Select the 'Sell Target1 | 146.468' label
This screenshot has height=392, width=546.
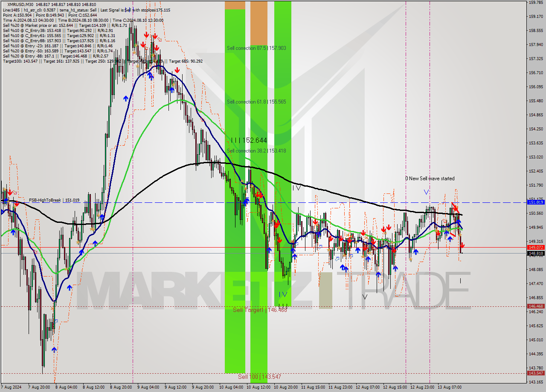coord(260,310)
